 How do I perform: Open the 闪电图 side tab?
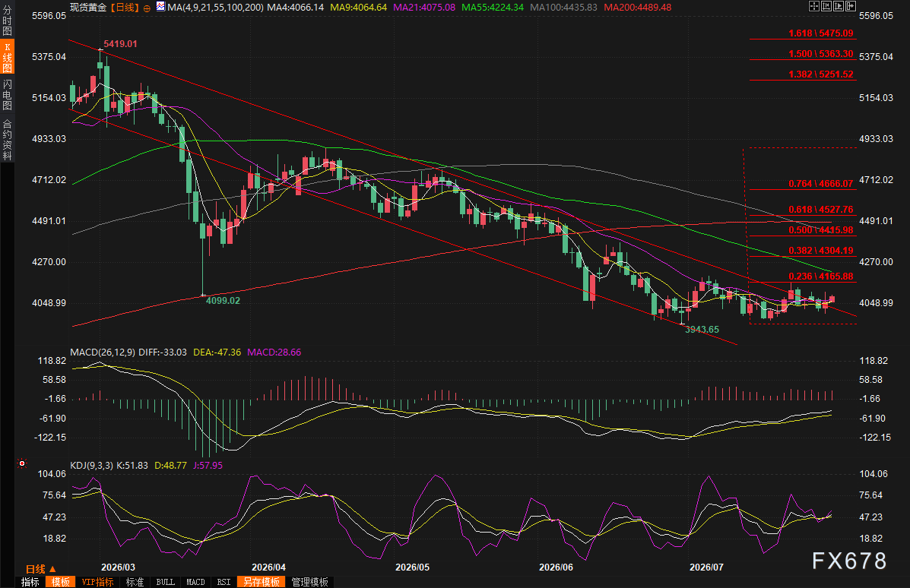click(x=7, y=94)
